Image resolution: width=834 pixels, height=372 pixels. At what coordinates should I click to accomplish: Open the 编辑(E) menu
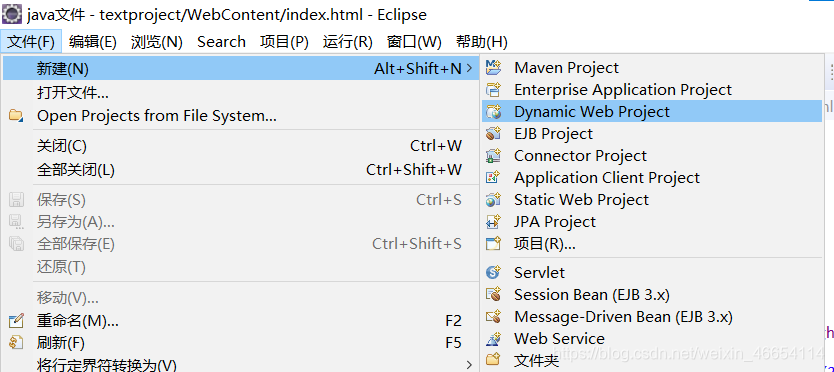coord(93,42)
